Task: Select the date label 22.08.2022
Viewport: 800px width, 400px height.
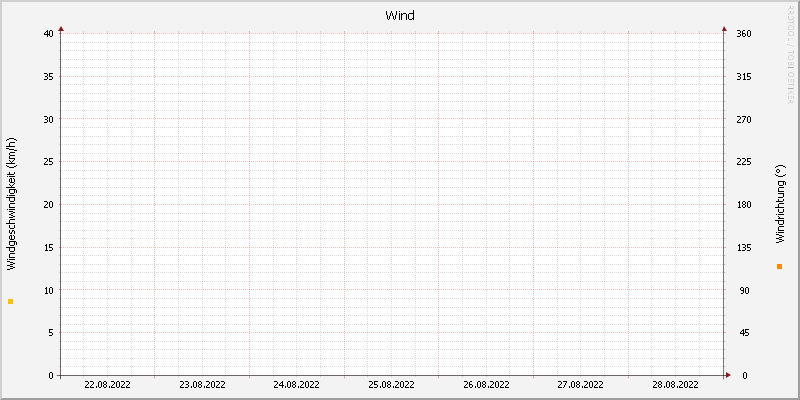Action: click(x=107, y=385)
